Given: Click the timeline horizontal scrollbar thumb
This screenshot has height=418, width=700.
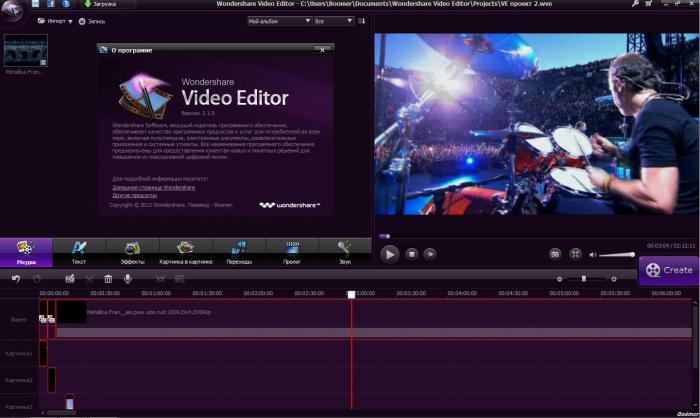Looking at the screenshot, I should coord(61,413).
